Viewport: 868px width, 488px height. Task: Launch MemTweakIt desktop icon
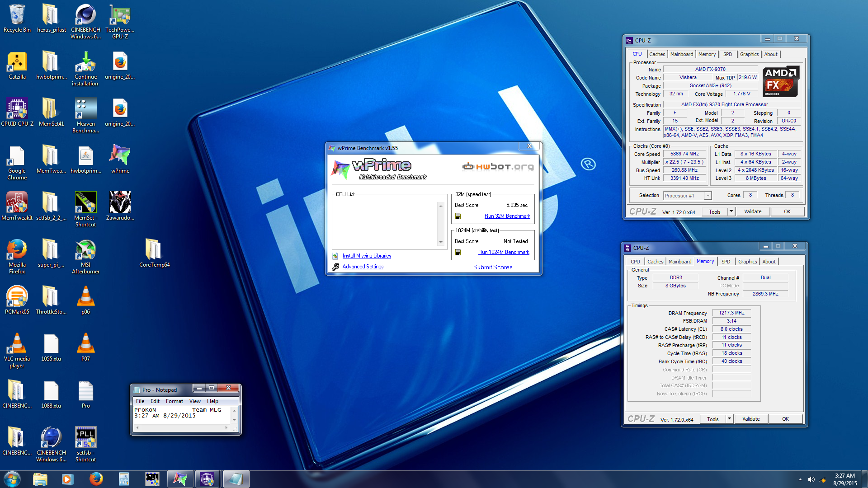pyautogui.click(x=17, y=206)
